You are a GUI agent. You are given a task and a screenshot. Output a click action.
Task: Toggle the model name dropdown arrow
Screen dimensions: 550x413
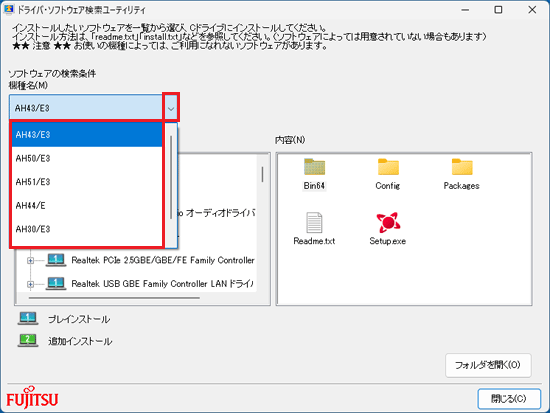(171, 108)
